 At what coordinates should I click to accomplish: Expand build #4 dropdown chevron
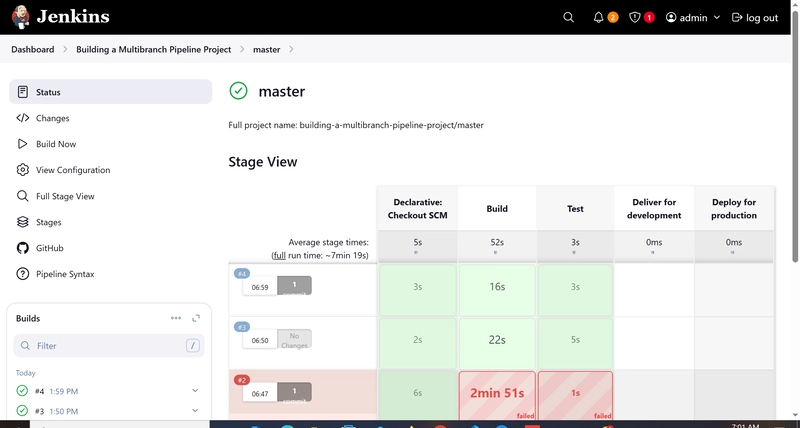195,391
